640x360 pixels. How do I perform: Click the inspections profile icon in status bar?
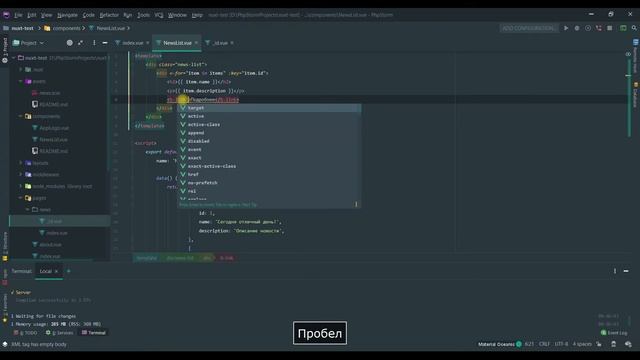[x=613, y=344]
